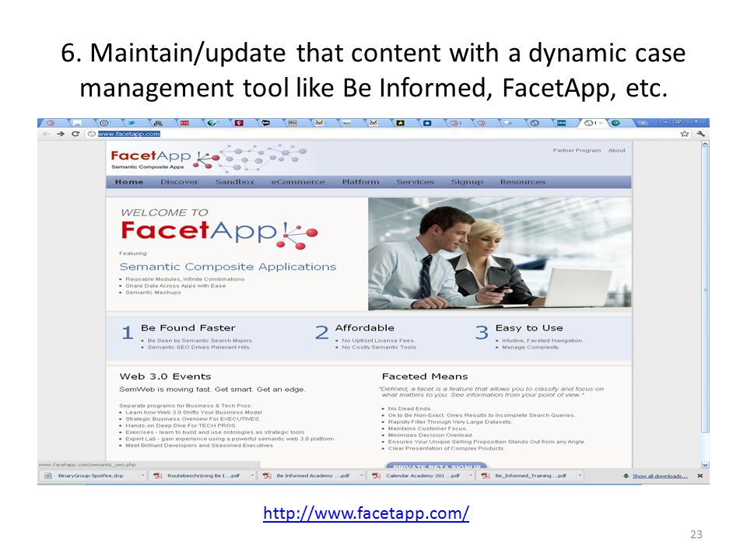Click No Upfront License Fees text
Viewport: 747px width, 560px height.
pos(378,341)
